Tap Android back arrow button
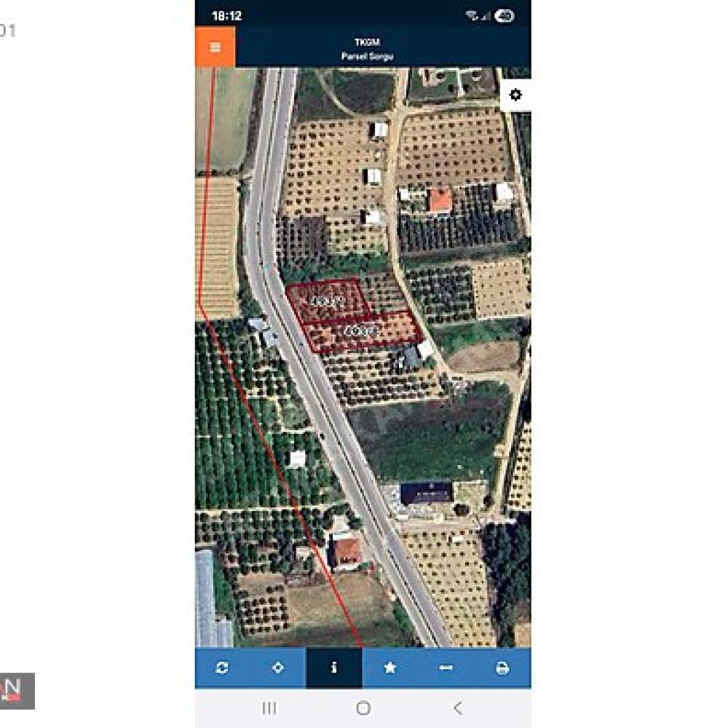728x728 pixels. point(458,708)
